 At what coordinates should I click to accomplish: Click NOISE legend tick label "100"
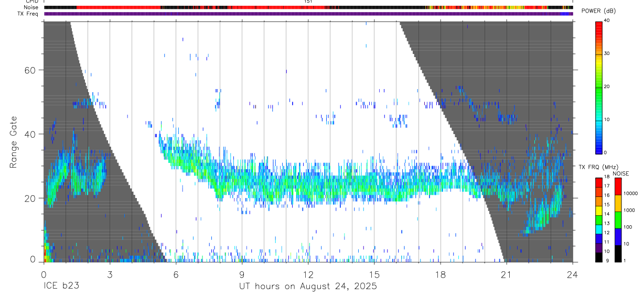click(628, 227)
